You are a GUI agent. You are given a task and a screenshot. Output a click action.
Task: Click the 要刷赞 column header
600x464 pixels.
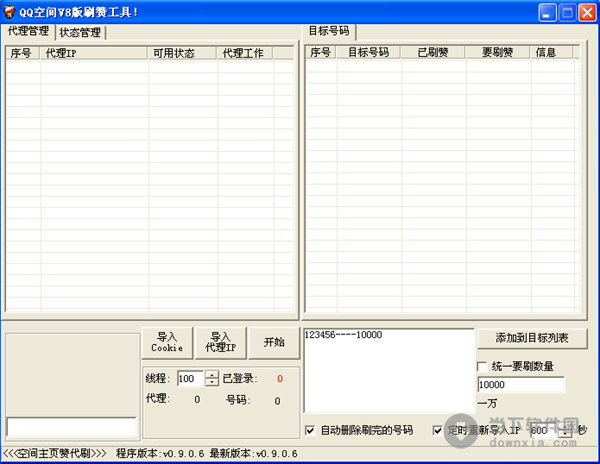tap(497, 52)
